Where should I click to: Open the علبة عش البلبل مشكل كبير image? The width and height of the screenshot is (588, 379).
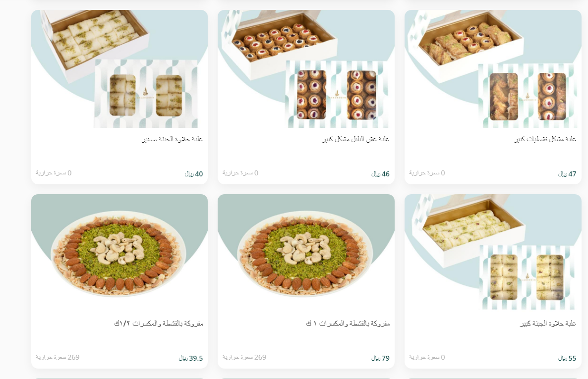point(306,68)
